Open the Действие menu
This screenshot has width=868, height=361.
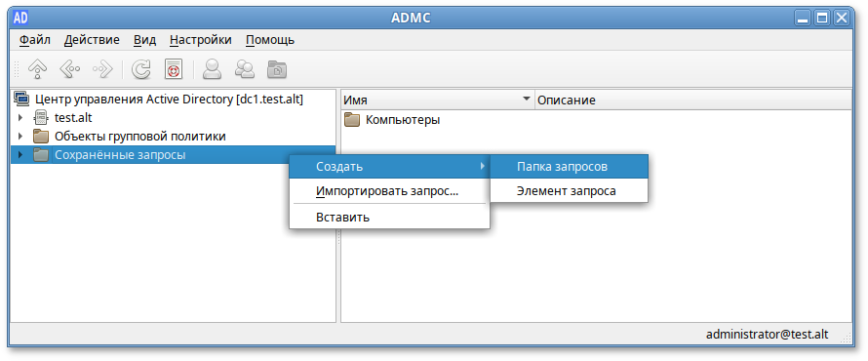[92, 40]
